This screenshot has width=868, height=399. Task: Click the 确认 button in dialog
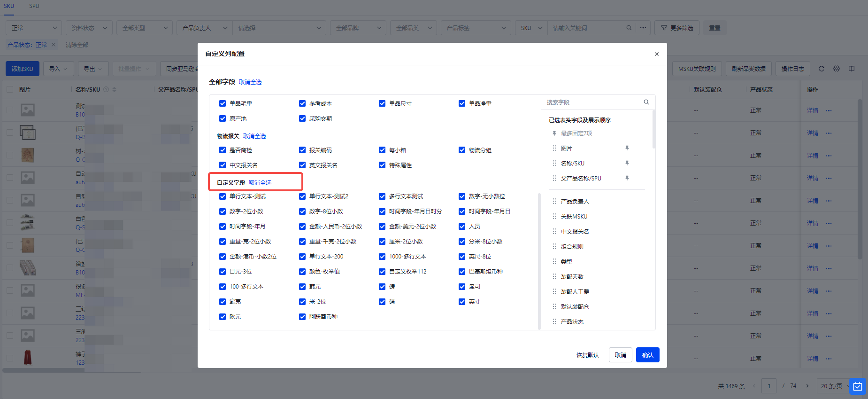(647, 355)
